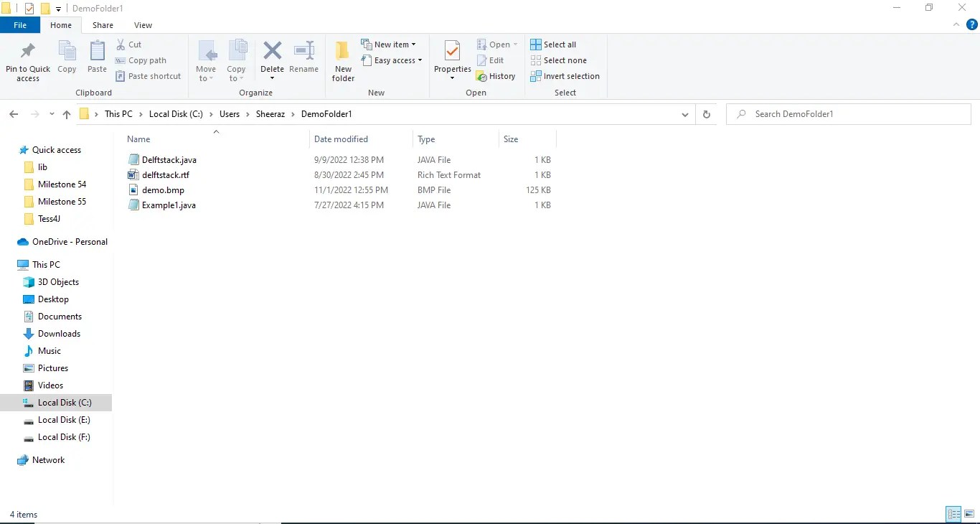Open the Easy access dropdown
Viewport: 980px width, 524px height.
point(392,60)
